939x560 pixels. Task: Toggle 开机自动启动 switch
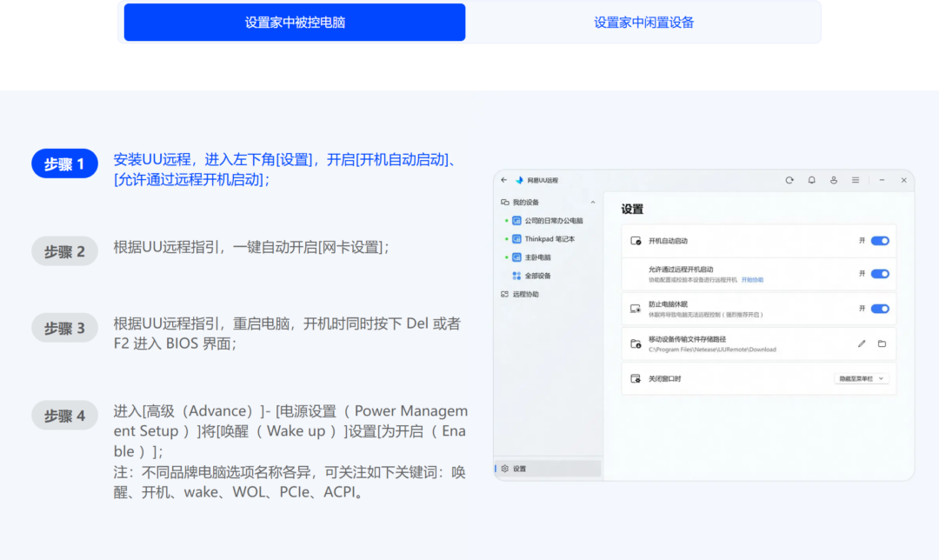(880, 241)
